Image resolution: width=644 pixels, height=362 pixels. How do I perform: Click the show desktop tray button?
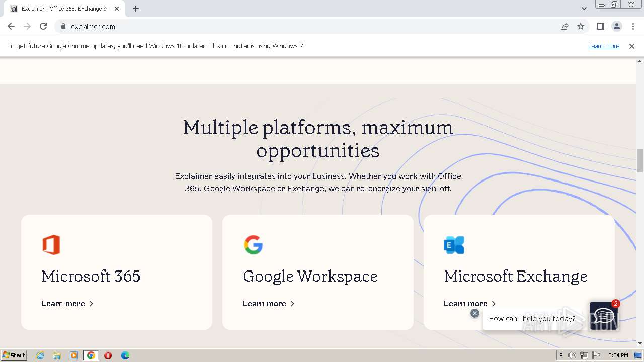point(638,355)
